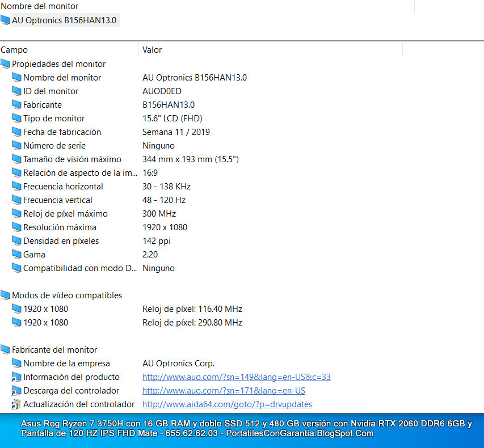The width and height of the screenshot is (484, 448).
Task: Click the 15.6" LCD (FHD) value
Action: (x=172, y=118)
